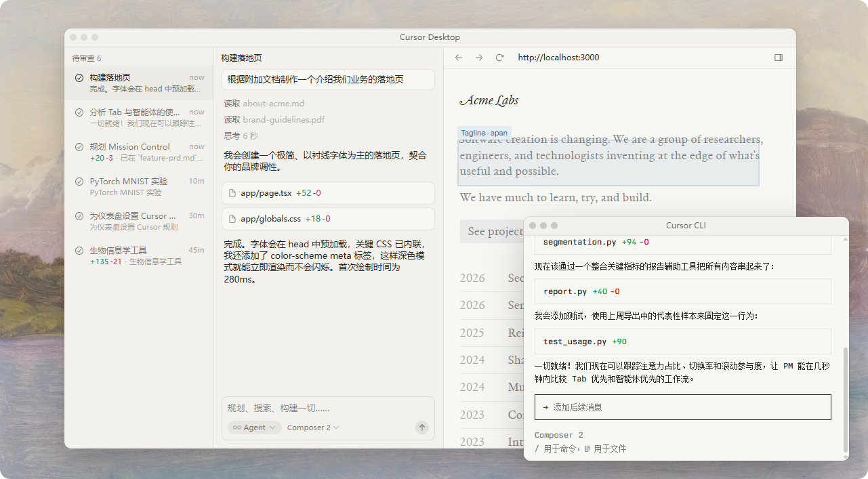The height and width of the screenshot is (479, 868).
Task: Reload the localhost preview page
Action: (x=499, y=58)
